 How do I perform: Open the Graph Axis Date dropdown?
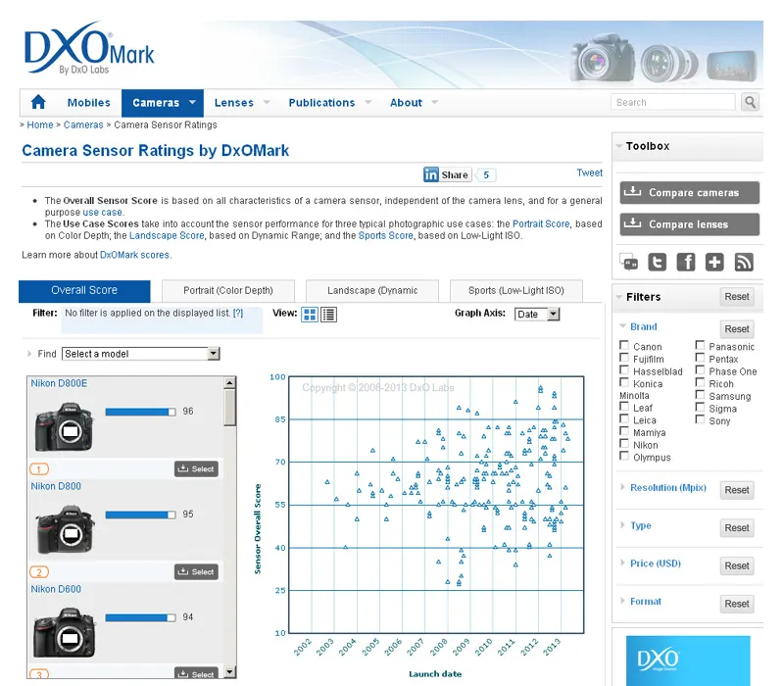click(x=537, y=314)
